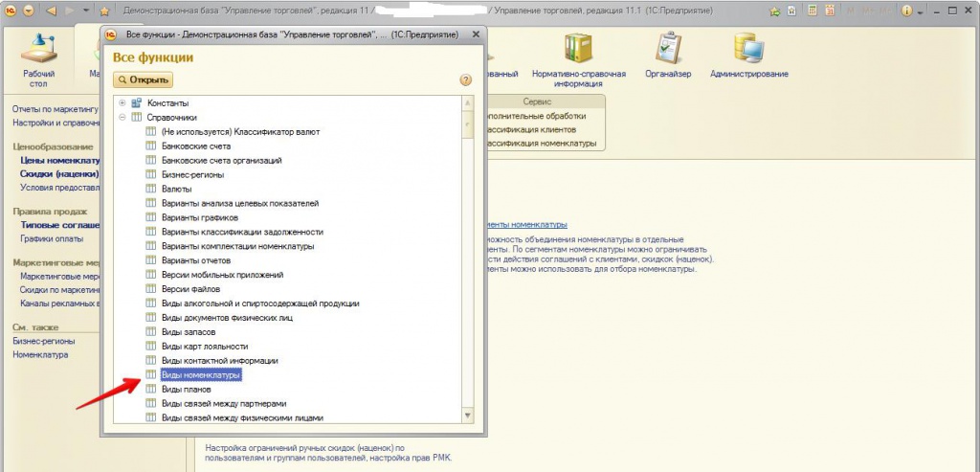Screen dimensions: 980x472
Task: Select Виды алкогольной и спиртосодержащей продукции
Action: [260, 303]
